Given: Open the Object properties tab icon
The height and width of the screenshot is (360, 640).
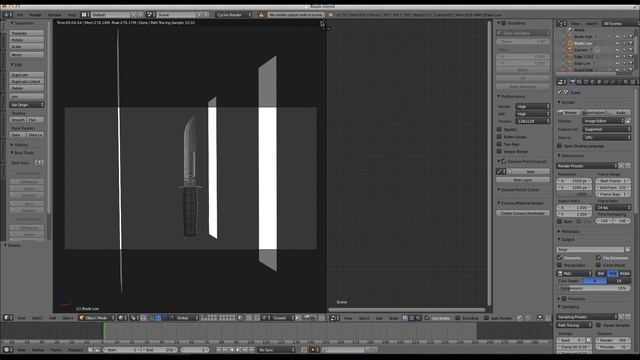Looking at the screenshot, I should coord(600,82).
